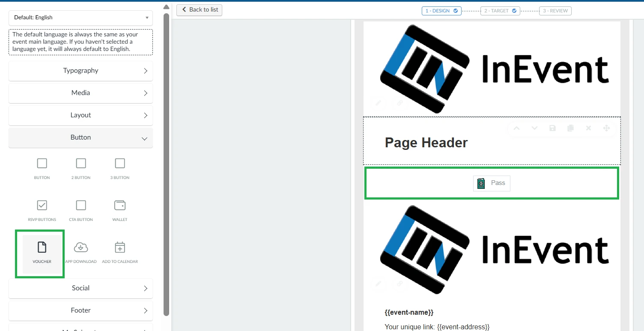The image size is (644, 331).
Task: Click the default language info note
Action: [80, 42]
